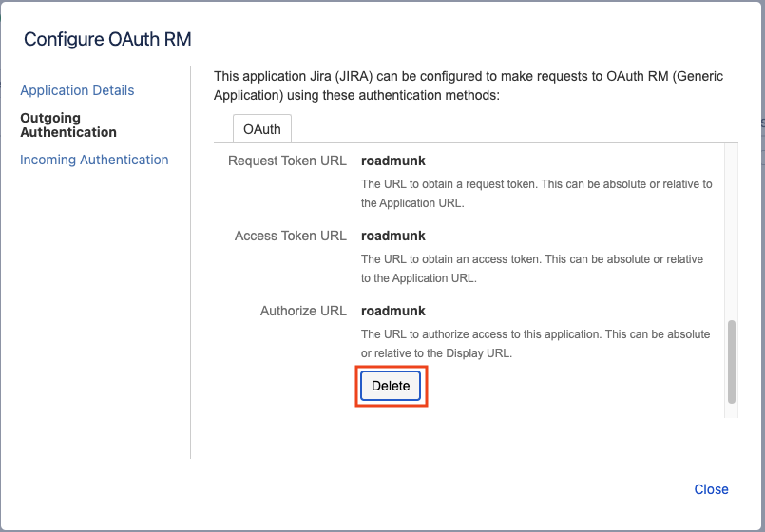
Task: Open the Incoming Authentication section
Action: 94,160
